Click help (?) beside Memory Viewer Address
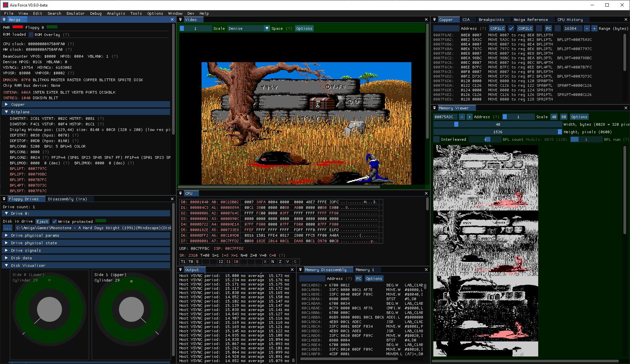Image resolution: width=630 pixels, height=364 pixels. [496, 117]
